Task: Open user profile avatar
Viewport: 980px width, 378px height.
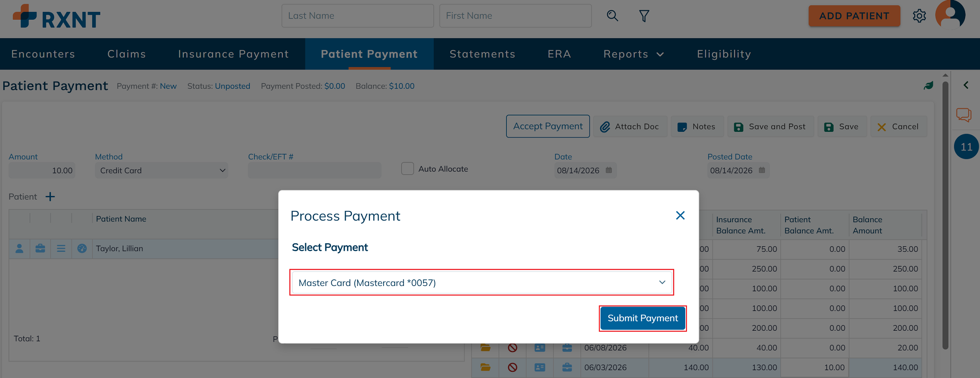Action: [950, 15]
